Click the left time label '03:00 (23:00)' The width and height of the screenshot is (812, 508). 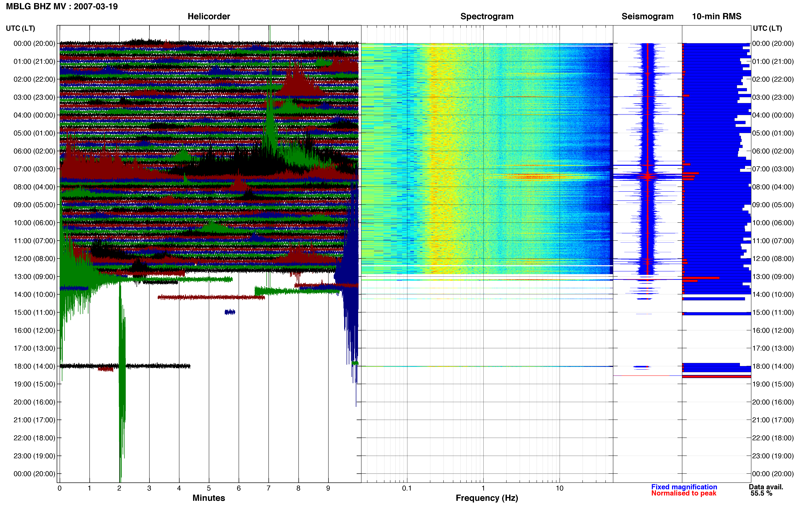click(x=34, y=97)
